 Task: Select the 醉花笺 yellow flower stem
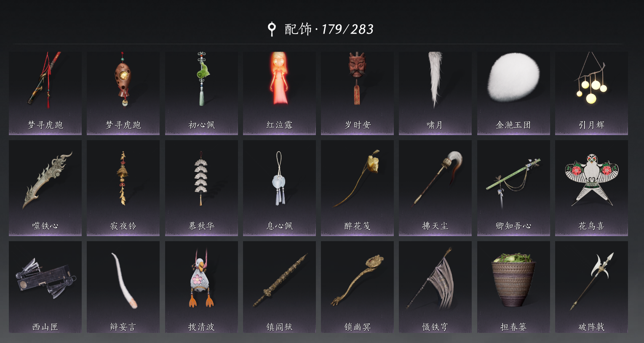(x=357, y=188)
